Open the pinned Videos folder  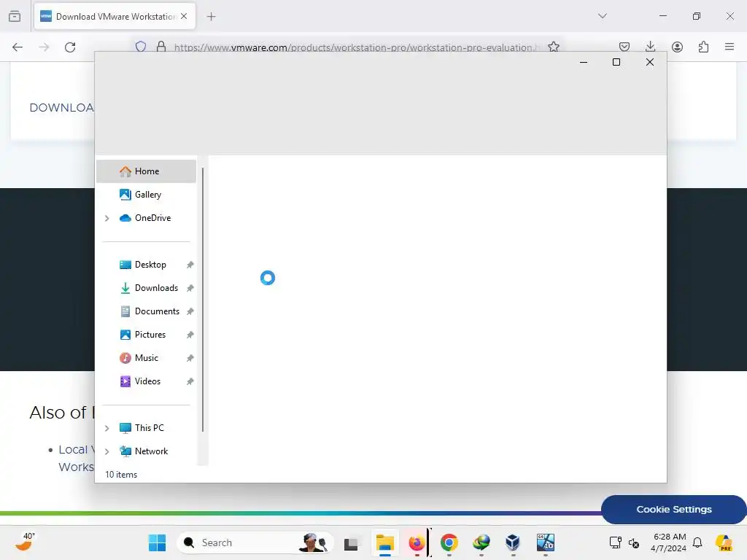146,381
